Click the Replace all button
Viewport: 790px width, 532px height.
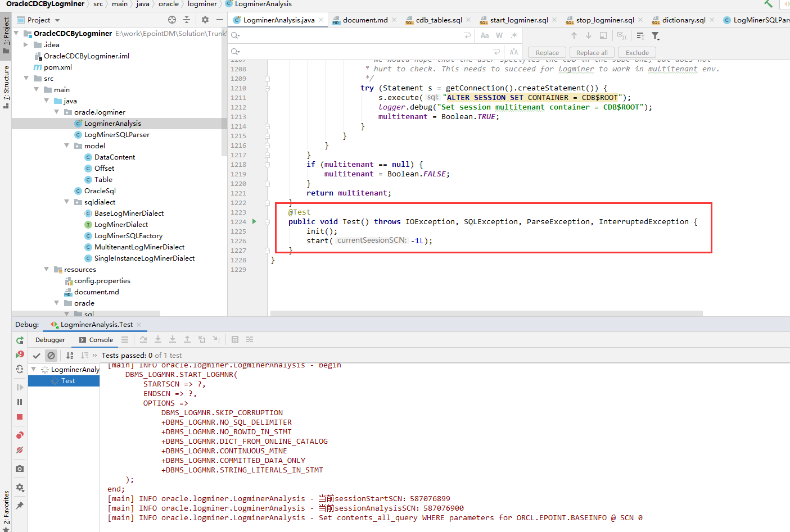[592, 53]
